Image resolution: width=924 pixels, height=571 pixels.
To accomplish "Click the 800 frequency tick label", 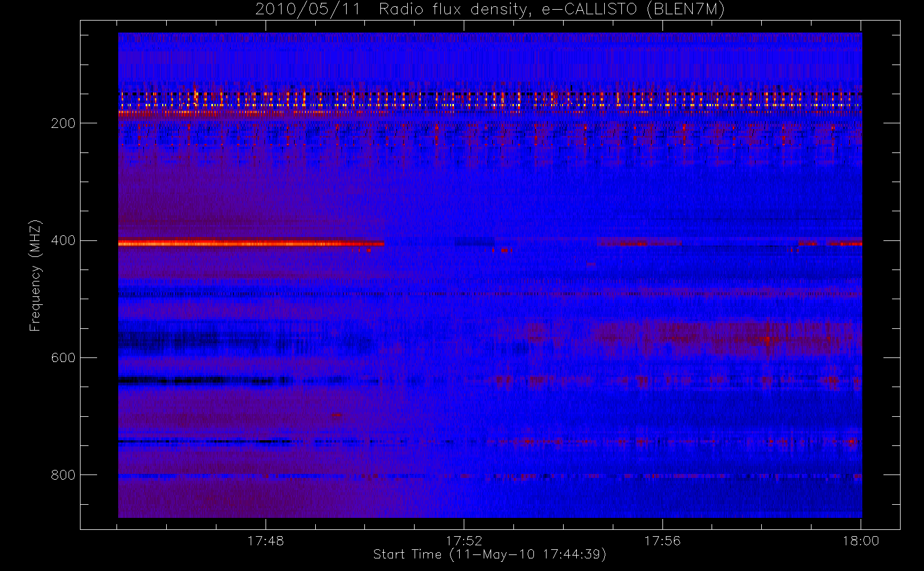I will 63,475.
